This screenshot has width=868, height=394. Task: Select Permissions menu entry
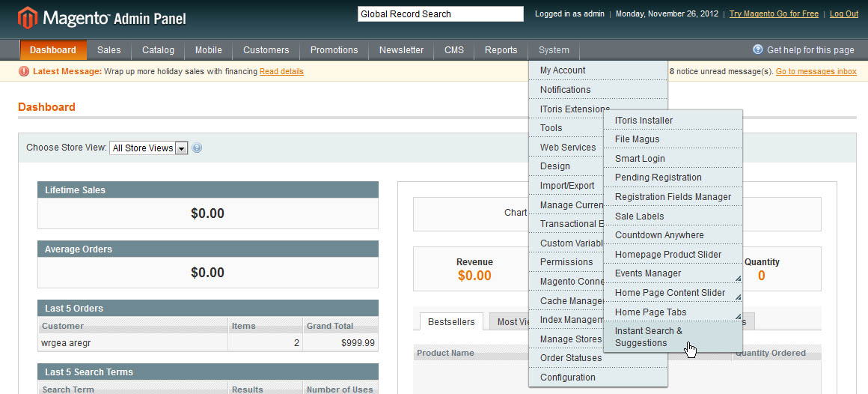(566, 262)
